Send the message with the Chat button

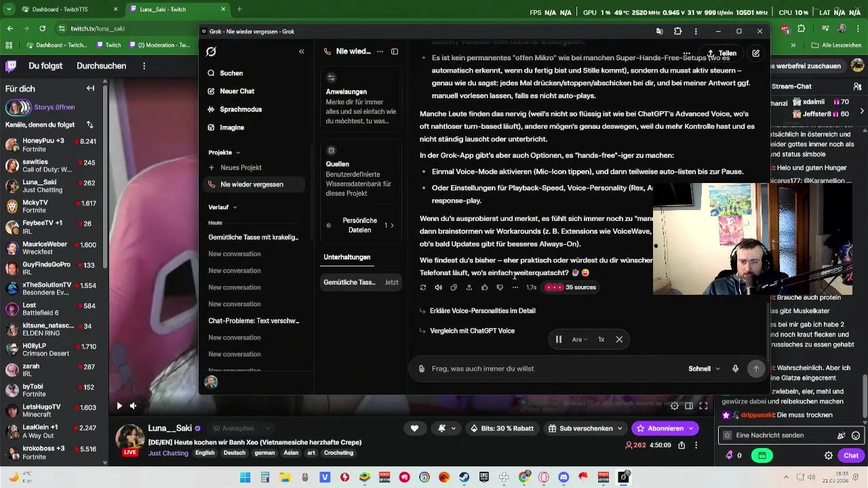click(x=851, y=455)
